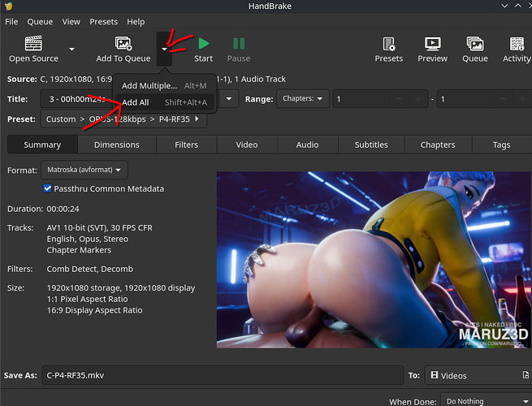Screen dimensions: 532x406
Task: Open the Range Chapters dropdown
Action: coord(303,99)
